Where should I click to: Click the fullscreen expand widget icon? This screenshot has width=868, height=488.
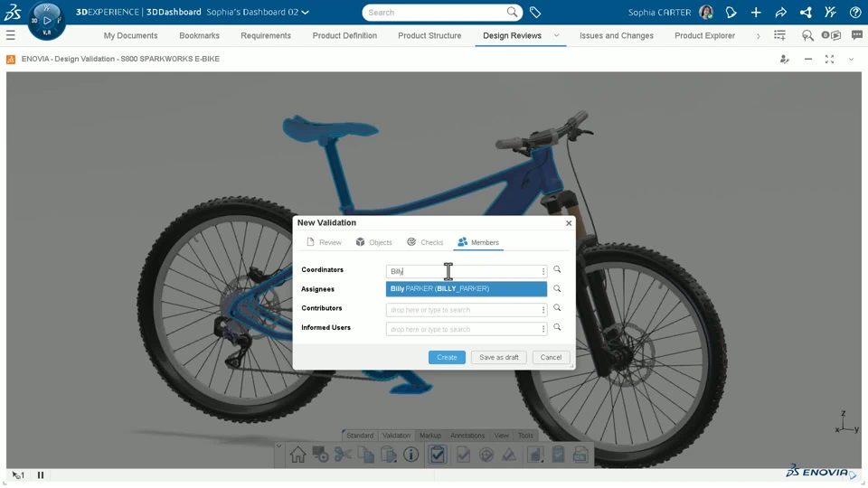click(x=829, y=60)
